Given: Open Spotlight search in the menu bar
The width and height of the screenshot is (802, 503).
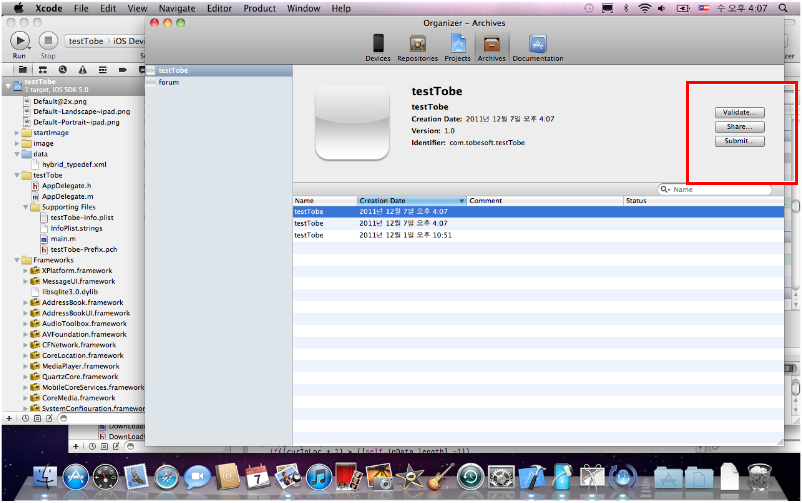Looking at the screenshot, I should click(x=783, y=8).
